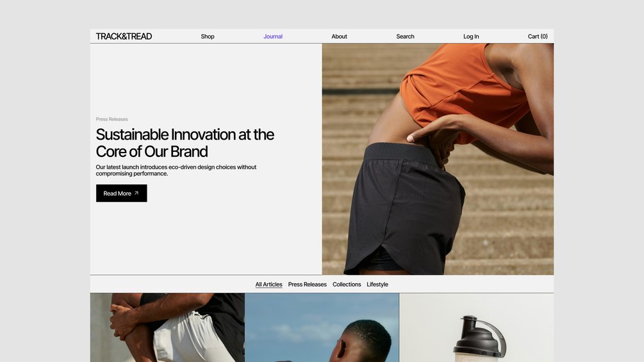Filter articles by Collections
644x362 pixels.
coord(347,284)
